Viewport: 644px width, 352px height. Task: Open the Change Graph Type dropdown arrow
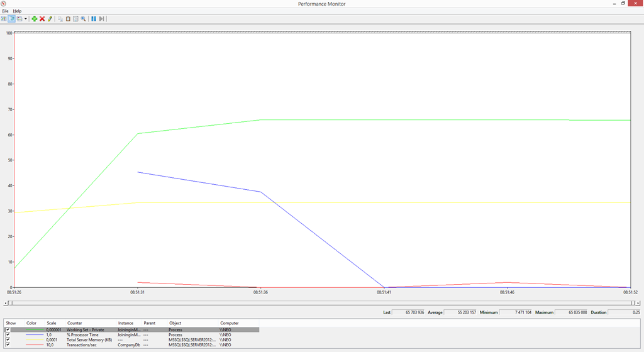click(26, 19)
